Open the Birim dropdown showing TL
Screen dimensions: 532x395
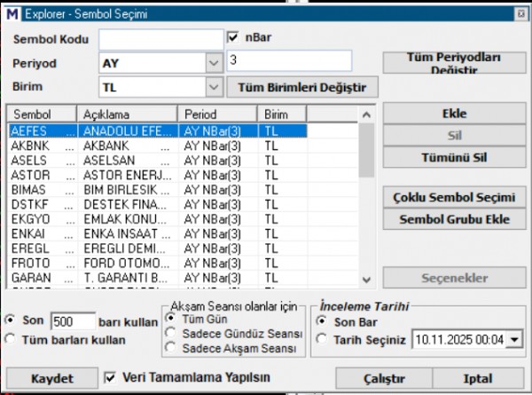(213, 87)
